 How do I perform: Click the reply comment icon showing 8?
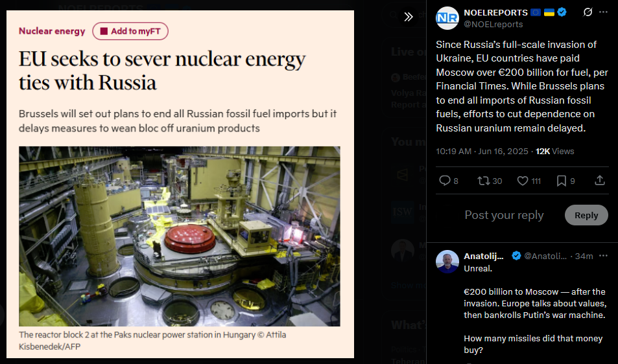coord(449,181)
